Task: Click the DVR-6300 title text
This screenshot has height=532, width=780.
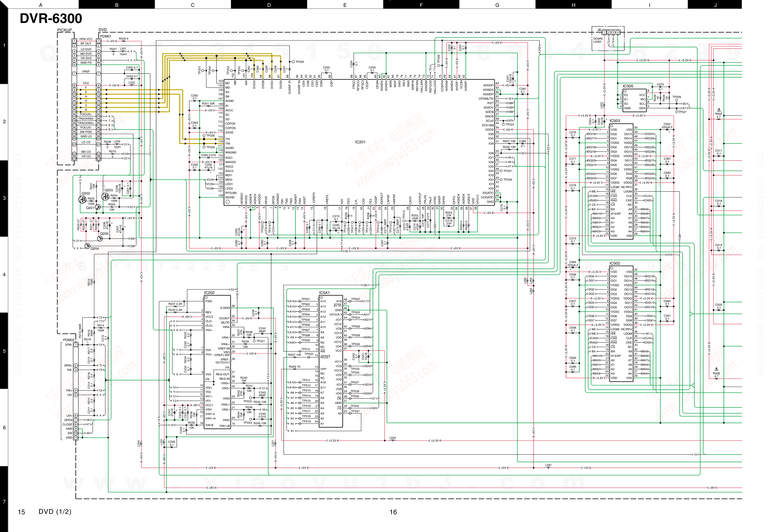Action: 51,19
